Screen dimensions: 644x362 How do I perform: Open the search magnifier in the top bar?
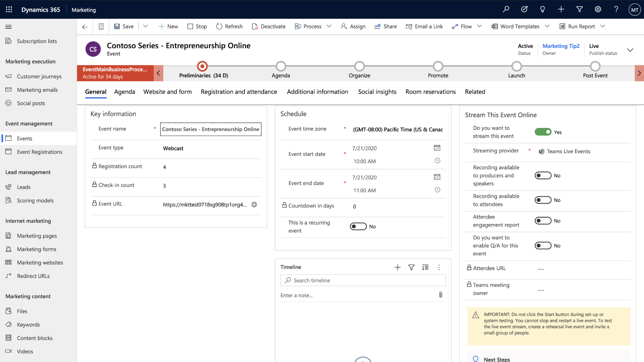tap(506, 9)
